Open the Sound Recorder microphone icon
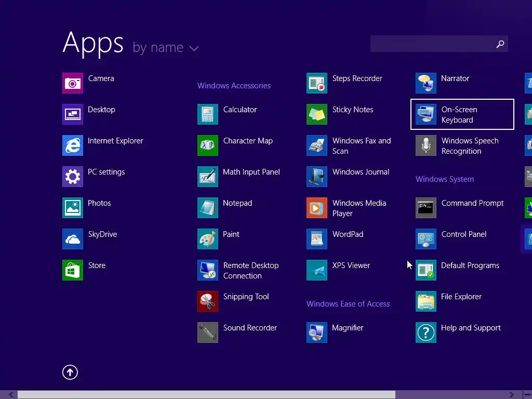532x399 pixels. pyautogui.click(x=208, y=333)
